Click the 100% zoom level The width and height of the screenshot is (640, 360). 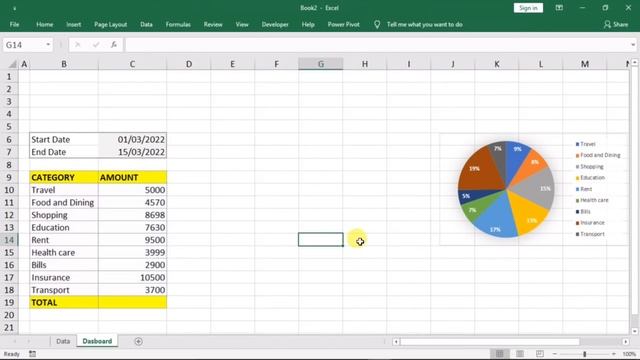(629, 354)
